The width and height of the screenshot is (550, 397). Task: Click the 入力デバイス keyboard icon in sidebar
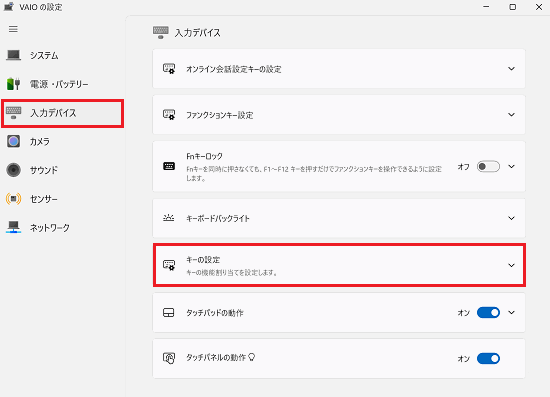(x=14, y=113)
